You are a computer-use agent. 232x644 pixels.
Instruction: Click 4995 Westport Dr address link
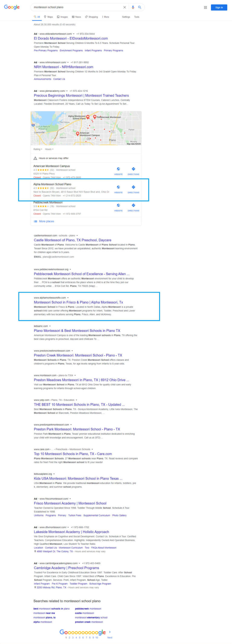click(55, 551)
